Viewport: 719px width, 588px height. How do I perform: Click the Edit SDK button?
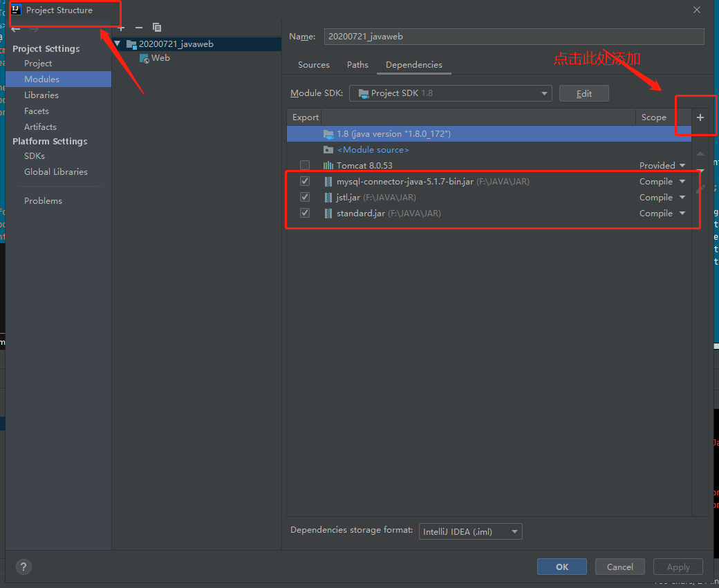[583, 93]
